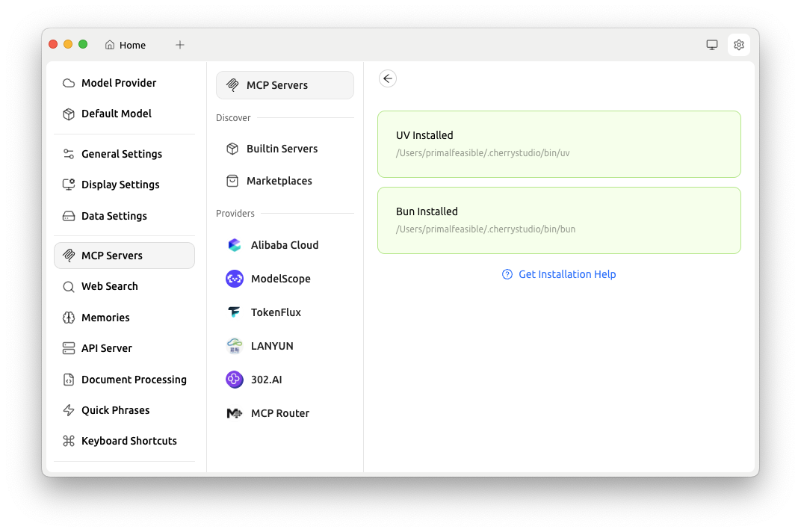Select the LANYUN provider icon
Viewport: 801px width, 532px height.
point(235,346)
